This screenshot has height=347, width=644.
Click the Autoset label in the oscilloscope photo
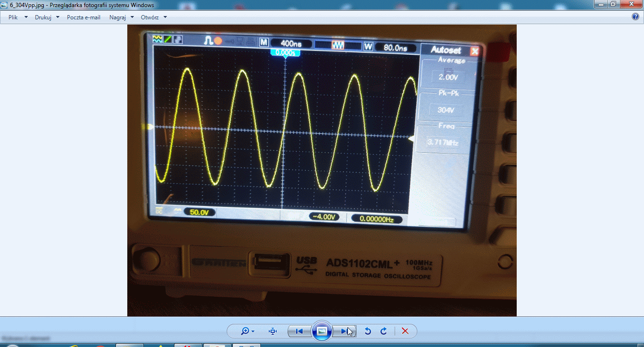click(446, 50)
